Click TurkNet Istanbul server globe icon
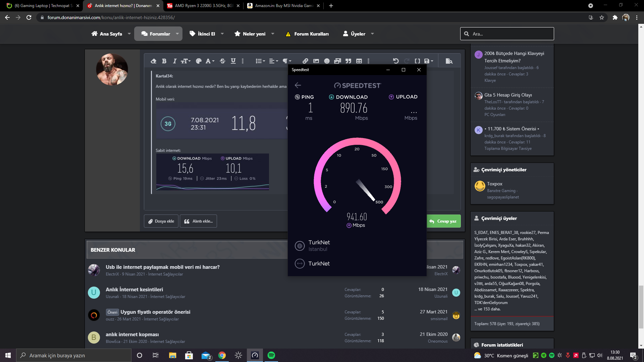 click(x=300, y=246)
